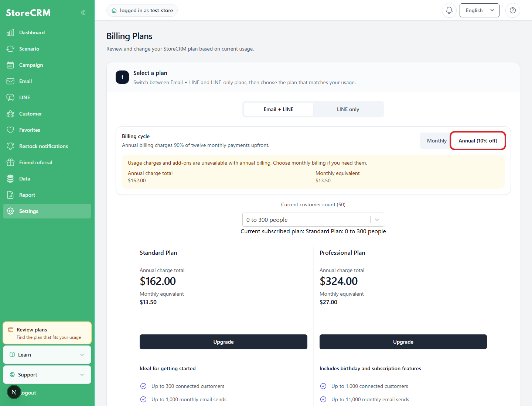
Task: Click the Scenario menu label
Action: pos(29,49)
